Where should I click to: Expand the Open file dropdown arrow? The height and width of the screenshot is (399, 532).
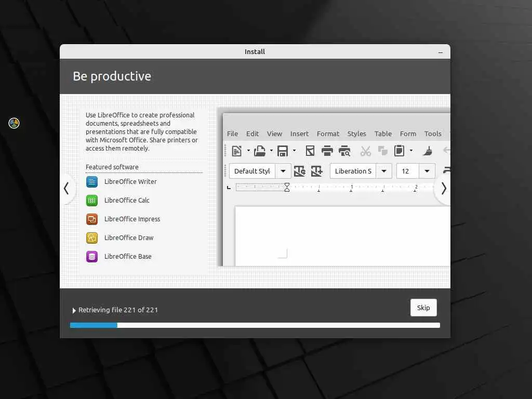click(271, 150)
